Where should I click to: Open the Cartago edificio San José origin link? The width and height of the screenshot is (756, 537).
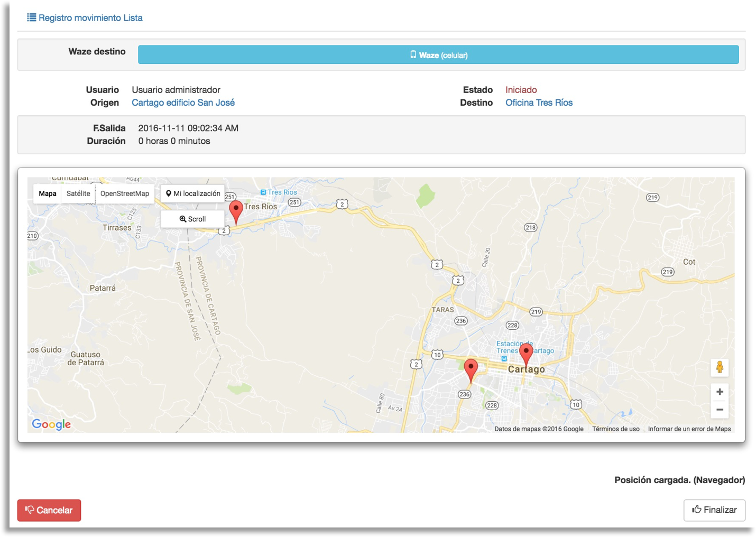click(x=183, y=103)
